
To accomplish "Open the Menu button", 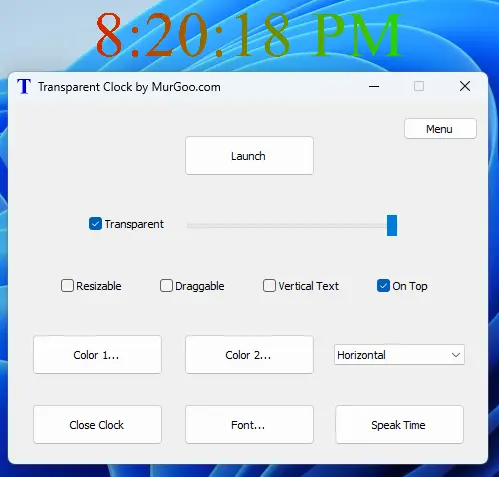I will tap(440, 129).
